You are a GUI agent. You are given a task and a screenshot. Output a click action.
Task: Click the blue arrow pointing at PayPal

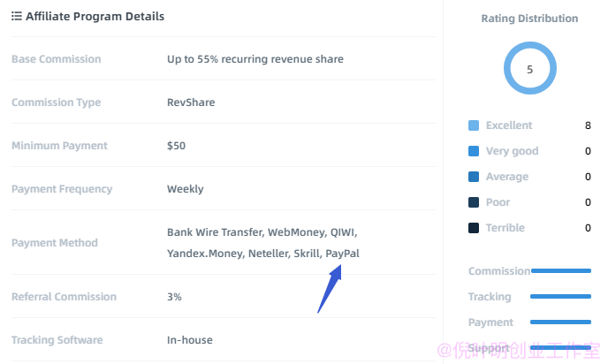click(x=330, y=288)
